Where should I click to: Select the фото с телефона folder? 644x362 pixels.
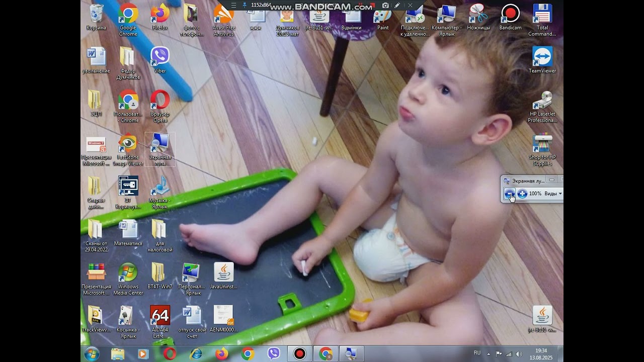192,21
